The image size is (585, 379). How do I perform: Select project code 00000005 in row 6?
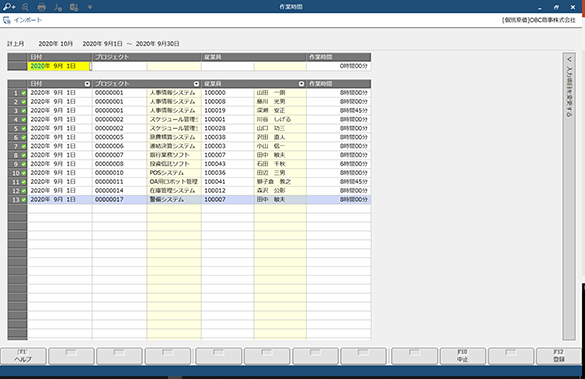tap(119, 137)
